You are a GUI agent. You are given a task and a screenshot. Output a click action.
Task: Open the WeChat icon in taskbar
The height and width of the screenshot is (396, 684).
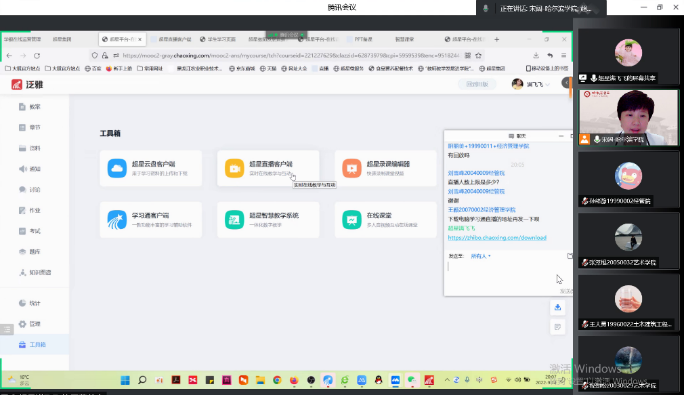point(412,380)
